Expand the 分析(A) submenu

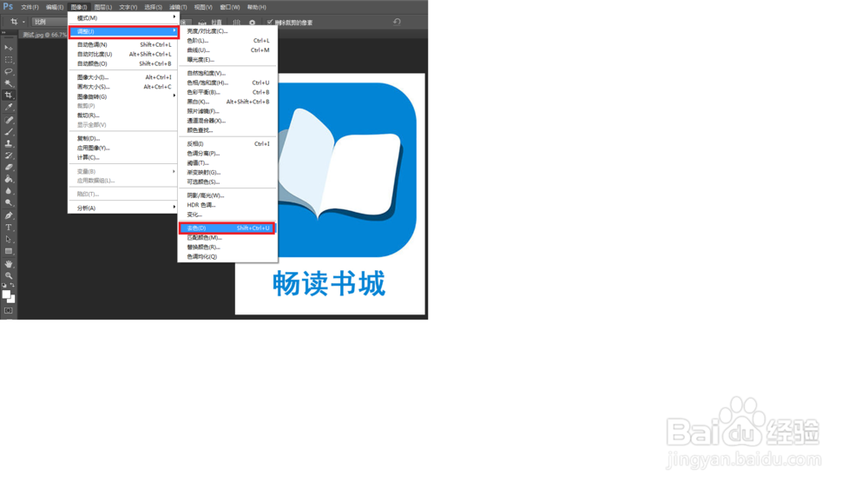pyautogui.click(x=123, y=208)
